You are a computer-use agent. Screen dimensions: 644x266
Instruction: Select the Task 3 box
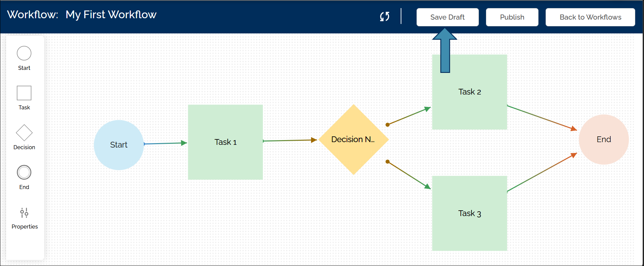click(469, 213)
